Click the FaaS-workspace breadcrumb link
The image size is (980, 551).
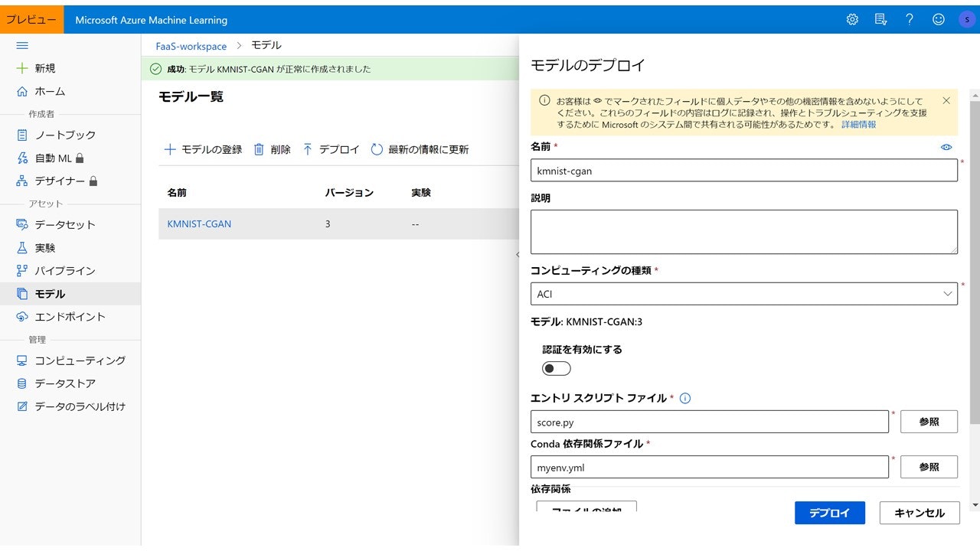191,46
